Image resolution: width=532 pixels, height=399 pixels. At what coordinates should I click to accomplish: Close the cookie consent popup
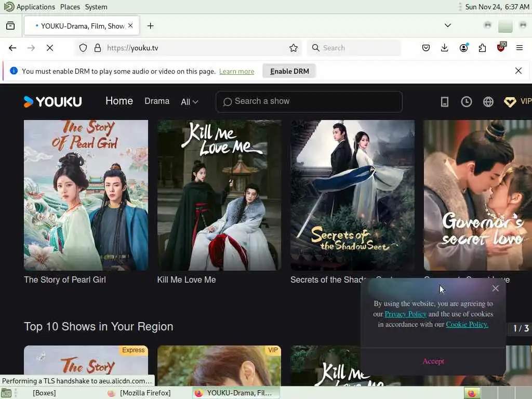495,288
